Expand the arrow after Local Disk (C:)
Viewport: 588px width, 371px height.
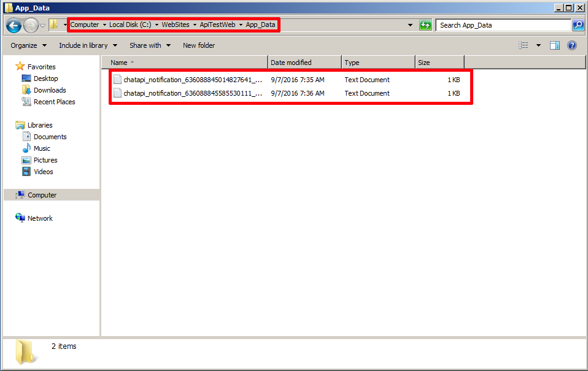pos(157,25)
